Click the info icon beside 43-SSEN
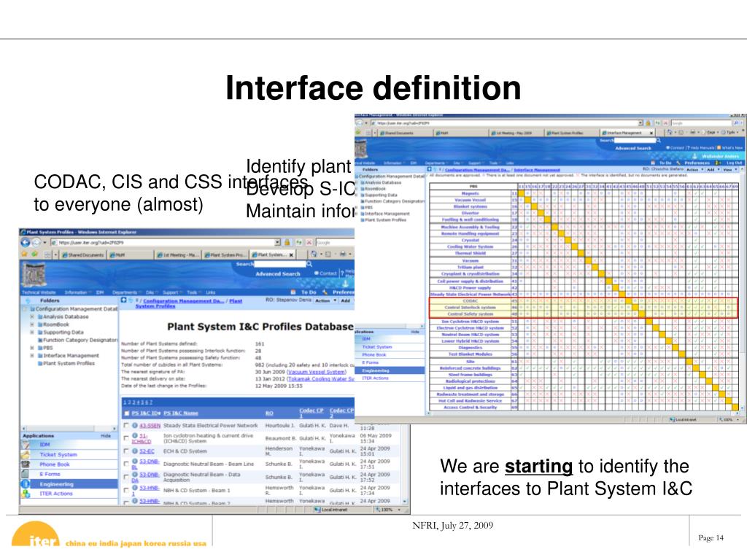Image resolution: width=747 pixels, height=560 pixels. [135, 425]
